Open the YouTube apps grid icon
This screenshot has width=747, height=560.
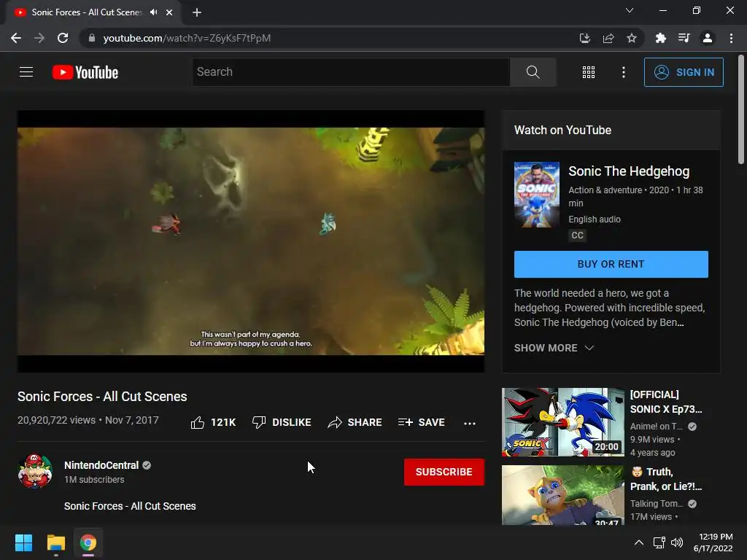(589, 72)
